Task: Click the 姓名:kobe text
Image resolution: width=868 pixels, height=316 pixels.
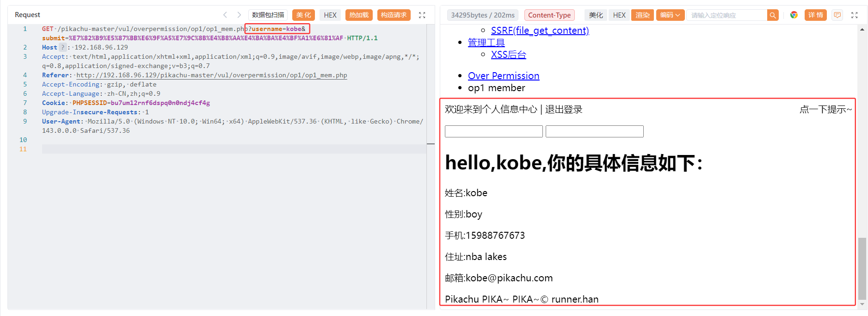Action: coord(466,193)
